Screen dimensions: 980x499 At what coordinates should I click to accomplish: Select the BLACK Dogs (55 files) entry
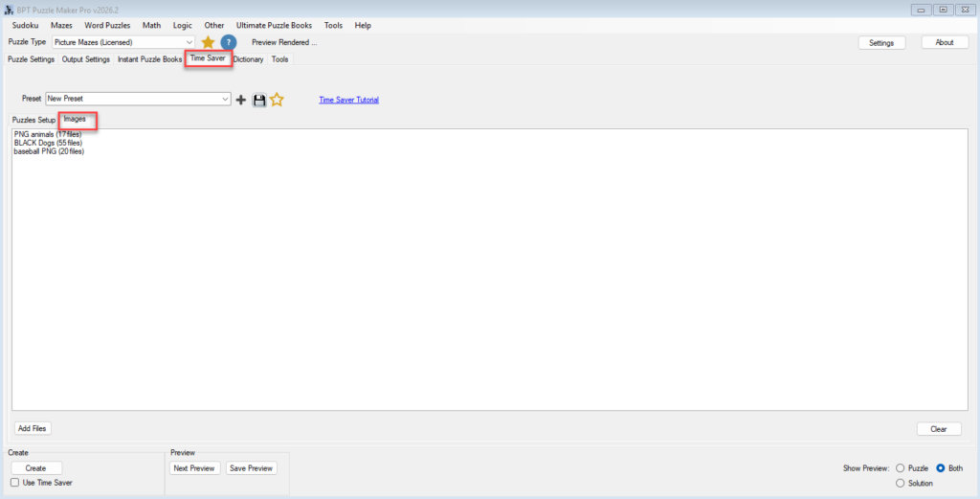coord(48,143)
